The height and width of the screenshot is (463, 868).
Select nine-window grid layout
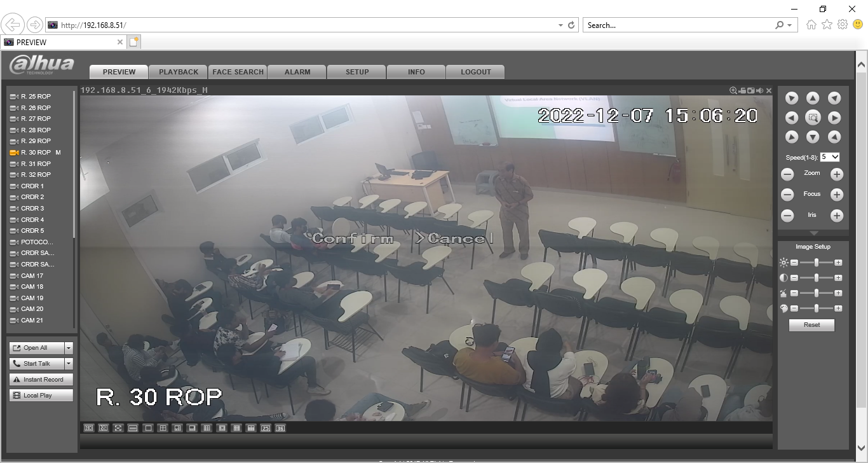tap(207, 428)
